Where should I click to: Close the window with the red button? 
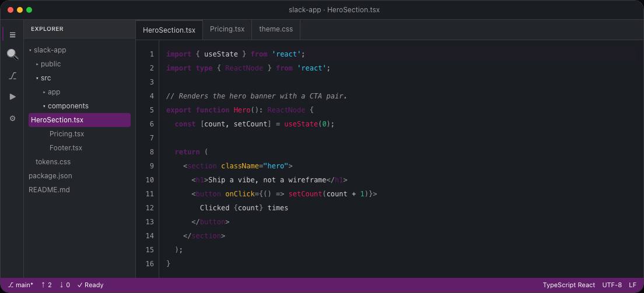point(10,10)
